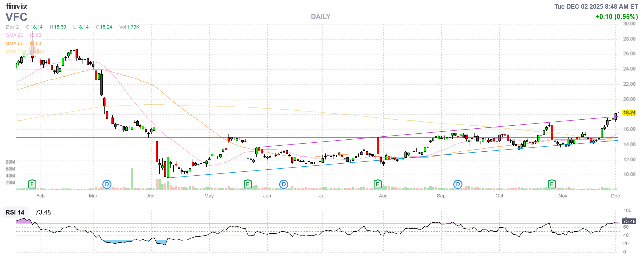This screenshot has height=259, width=644.
Task: Click the late-October earnings E marker
Action: click(551, 185)
